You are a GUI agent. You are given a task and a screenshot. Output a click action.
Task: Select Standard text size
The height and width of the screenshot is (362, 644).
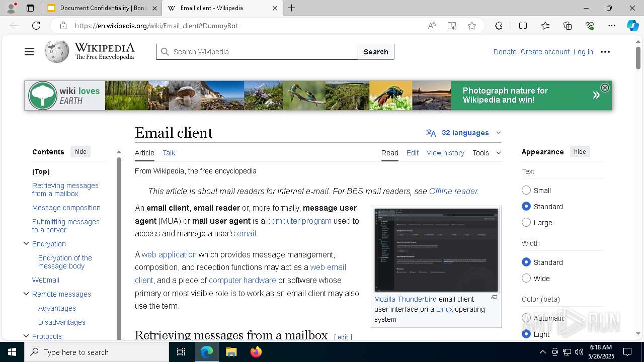(526, 206)
